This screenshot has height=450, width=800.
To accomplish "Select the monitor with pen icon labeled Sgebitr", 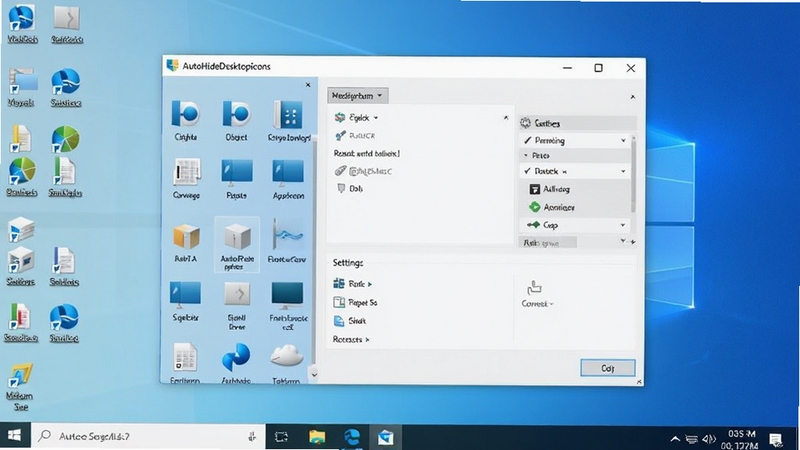I will point(185,294).
